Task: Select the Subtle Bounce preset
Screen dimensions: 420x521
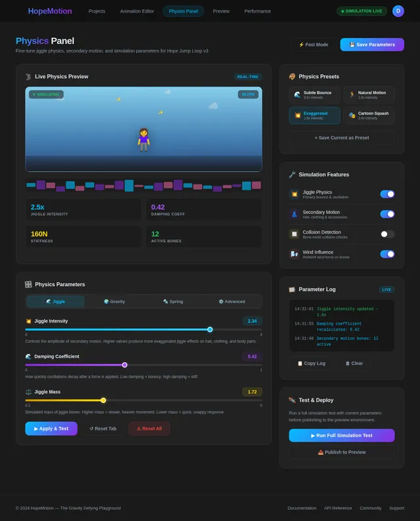Action: point(314,95)
